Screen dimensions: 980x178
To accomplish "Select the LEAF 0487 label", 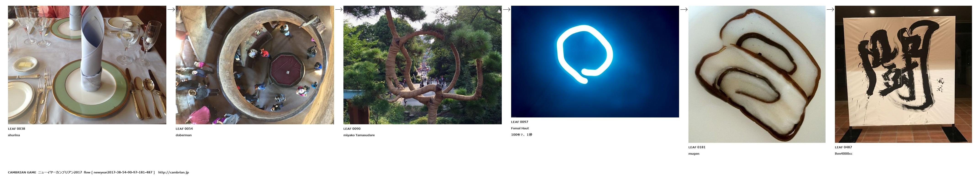I will pos(843,147).
